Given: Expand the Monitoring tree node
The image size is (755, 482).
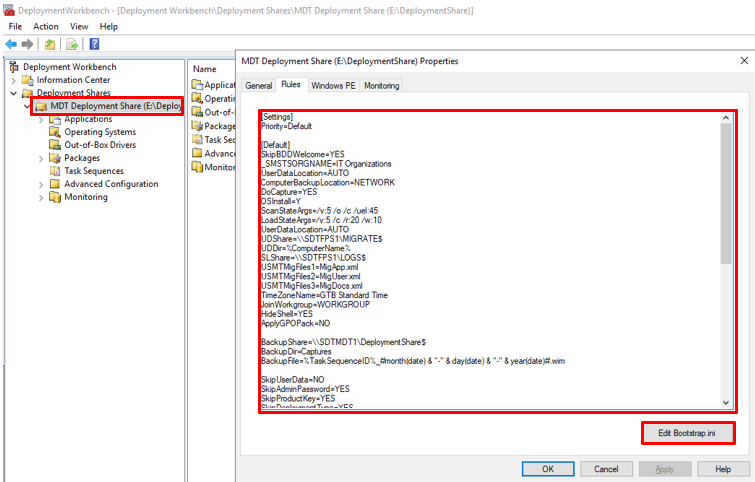Looking at the screenshot, I should (41, 197).
